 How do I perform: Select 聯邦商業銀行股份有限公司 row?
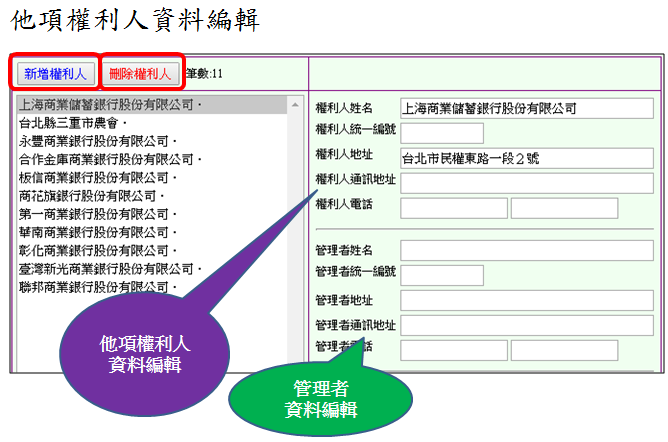[152, 287]
